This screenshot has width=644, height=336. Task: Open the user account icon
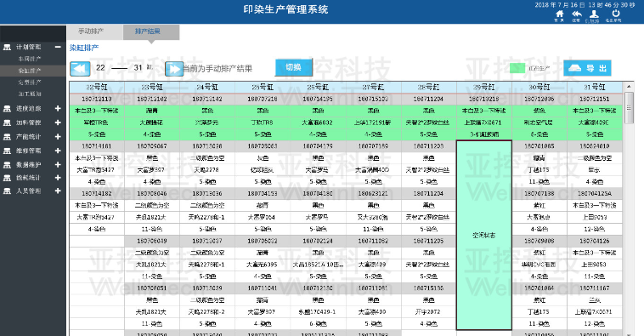click(594, 14)
